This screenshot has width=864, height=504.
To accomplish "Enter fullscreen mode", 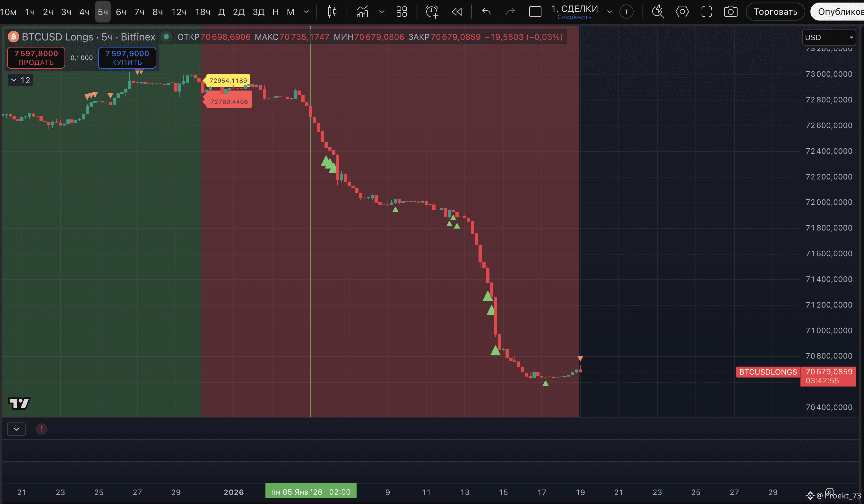I will (707, 12).
